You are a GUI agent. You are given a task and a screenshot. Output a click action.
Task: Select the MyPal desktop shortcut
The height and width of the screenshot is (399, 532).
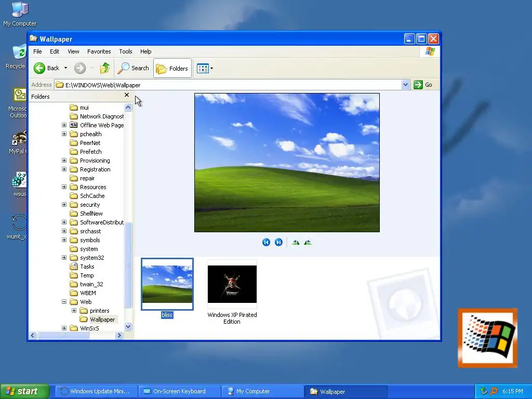pos(17,142)
